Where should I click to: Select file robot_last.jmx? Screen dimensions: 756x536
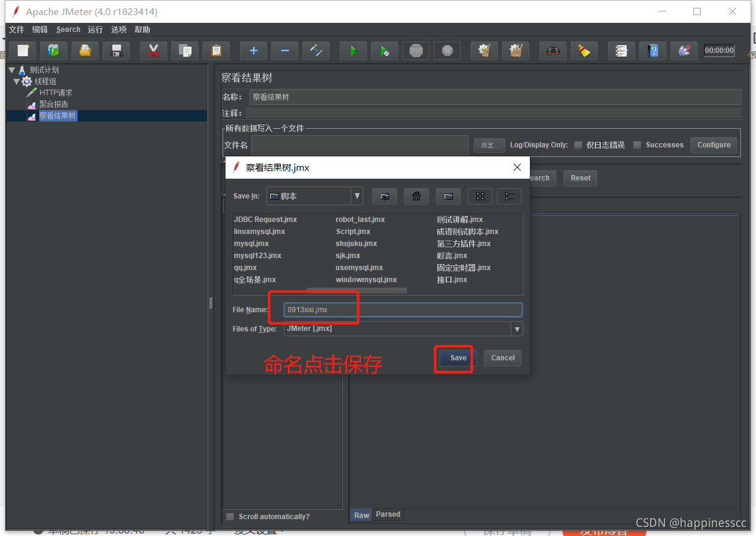point(360,220)
